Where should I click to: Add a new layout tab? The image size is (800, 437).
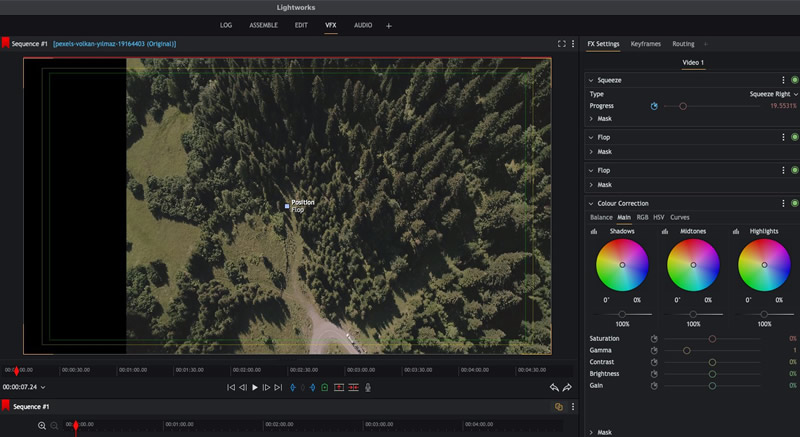[389, 25]
